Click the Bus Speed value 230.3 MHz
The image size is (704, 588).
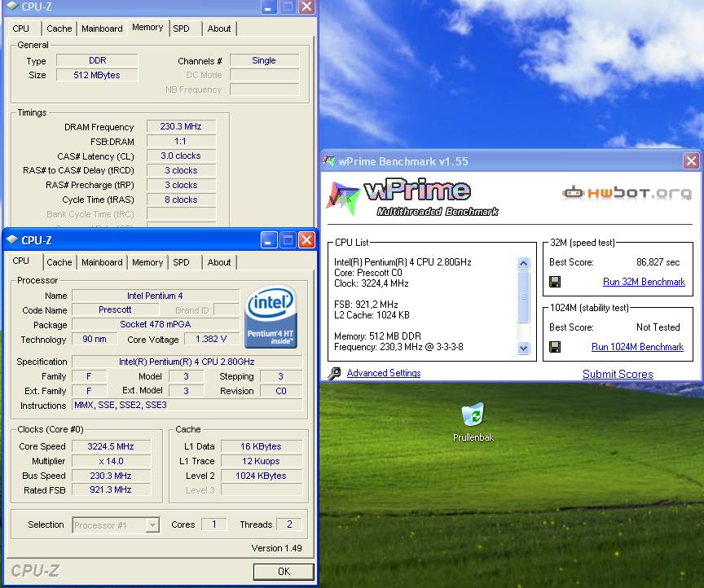(x=111, y=476)
